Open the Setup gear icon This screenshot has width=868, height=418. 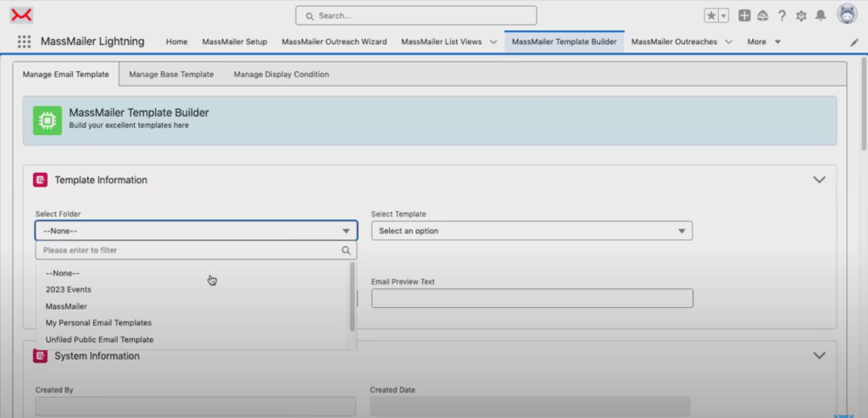coord(801,16)
